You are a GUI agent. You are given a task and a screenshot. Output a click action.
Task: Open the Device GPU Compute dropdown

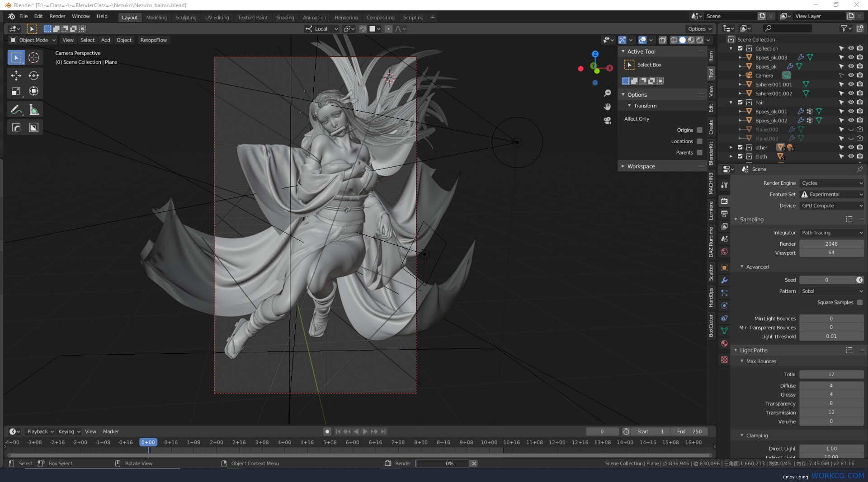tap(832, 206)
